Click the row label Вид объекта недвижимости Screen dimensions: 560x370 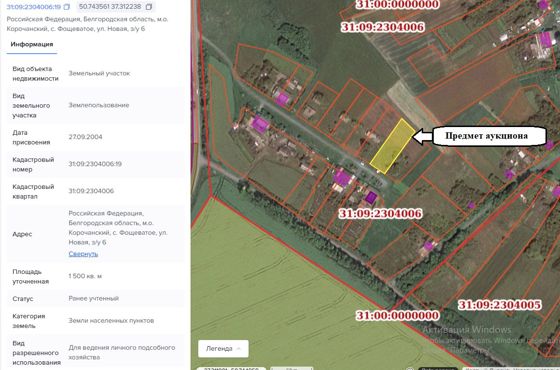click(35, 74)
